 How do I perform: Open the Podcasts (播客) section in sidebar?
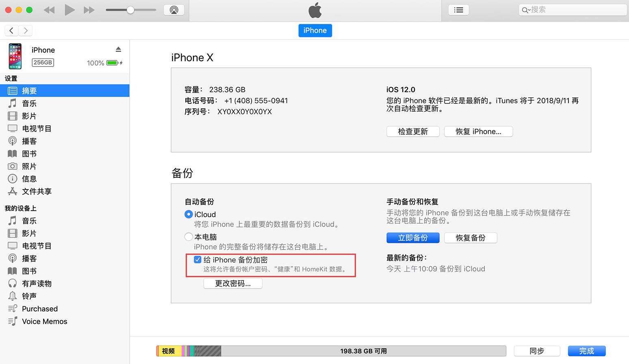coord(28,141)
